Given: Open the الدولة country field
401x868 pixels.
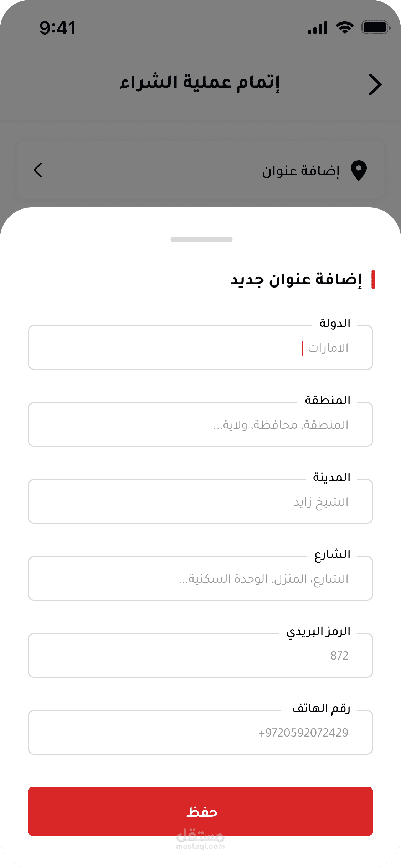Looking at the screenshot, I should coord(200,348).
